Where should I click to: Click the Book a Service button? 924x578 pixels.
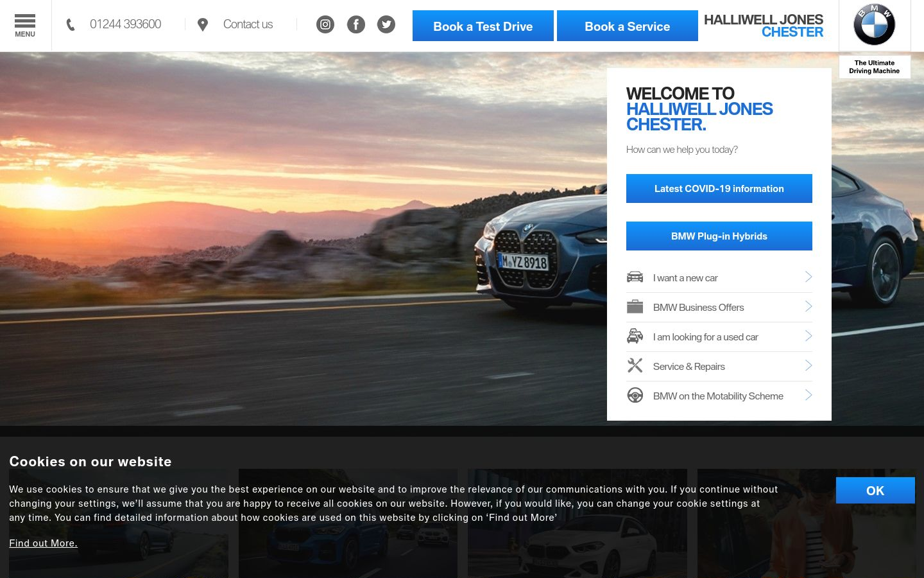tap(628, 26)
